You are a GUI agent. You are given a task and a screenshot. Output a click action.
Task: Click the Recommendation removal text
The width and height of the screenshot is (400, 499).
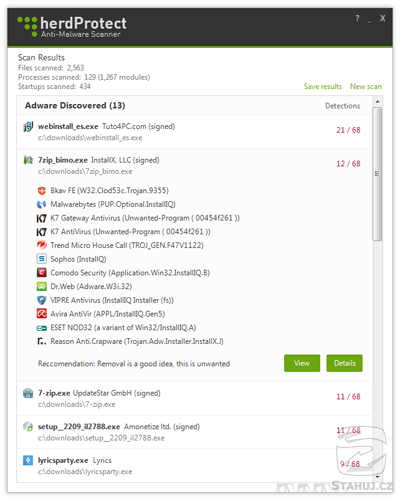click(134, 364)
